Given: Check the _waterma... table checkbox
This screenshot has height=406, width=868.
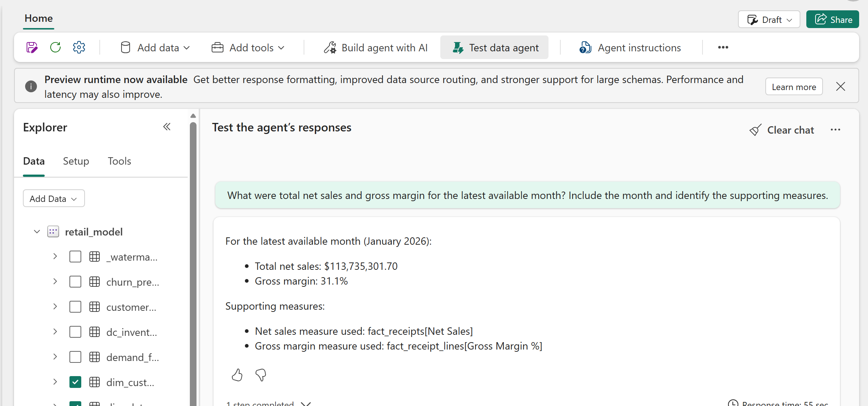Looking at the screenshot, I should tap(75, 257).
